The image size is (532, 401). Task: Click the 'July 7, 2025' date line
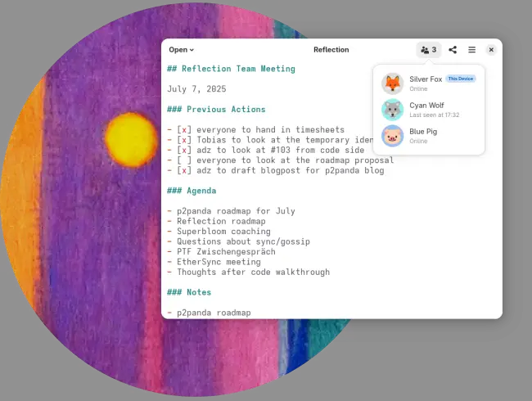click(196, 89)
